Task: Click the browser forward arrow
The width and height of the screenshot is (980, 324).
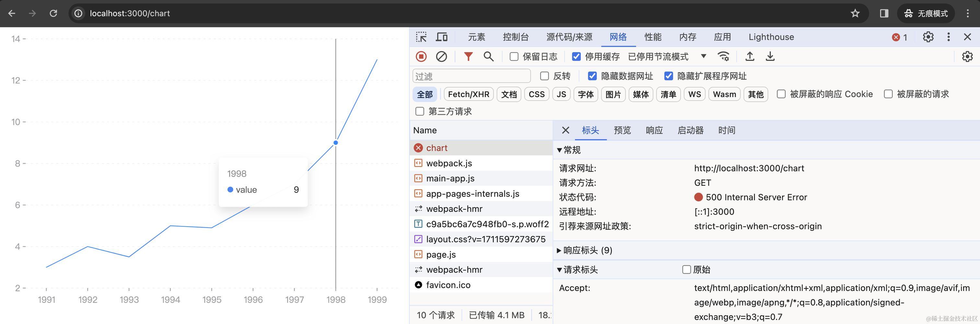Action: coord(32,14)
